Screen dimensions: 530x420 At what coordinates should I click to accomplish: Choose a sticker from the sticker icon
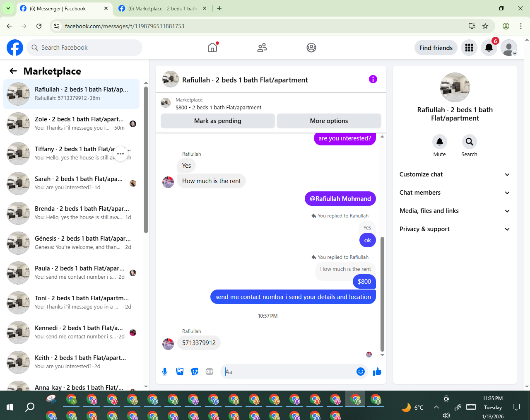(195, 372)
